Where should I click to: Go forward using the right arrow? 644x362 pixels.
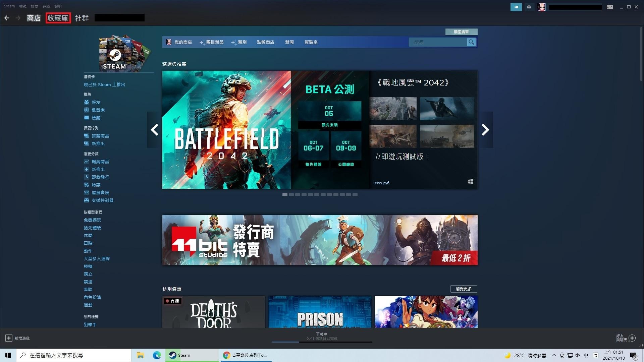[x=18, y=18]
